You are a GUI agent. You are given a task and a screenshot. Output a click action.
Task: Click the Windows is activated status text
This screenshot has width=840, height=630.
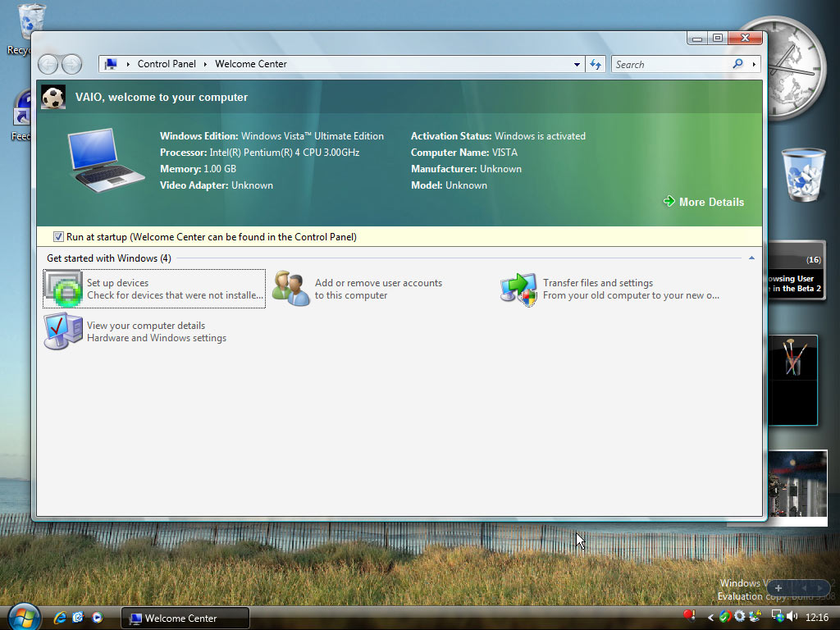tap(540, 136)
